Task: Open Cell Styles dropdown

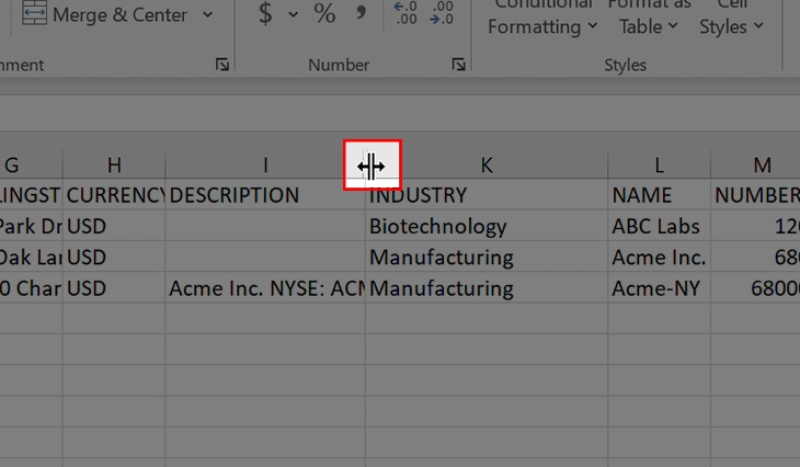Action: tap(731, 20)
